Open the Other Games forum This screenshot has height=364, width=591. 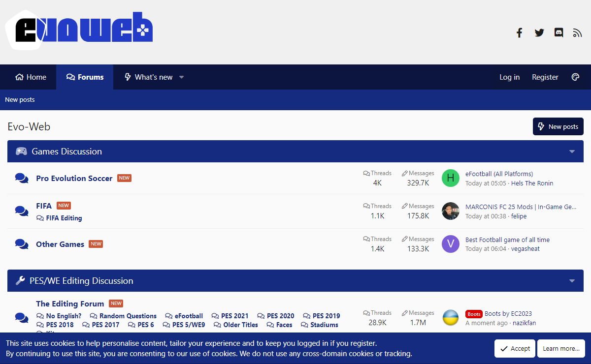pos(60,244)
